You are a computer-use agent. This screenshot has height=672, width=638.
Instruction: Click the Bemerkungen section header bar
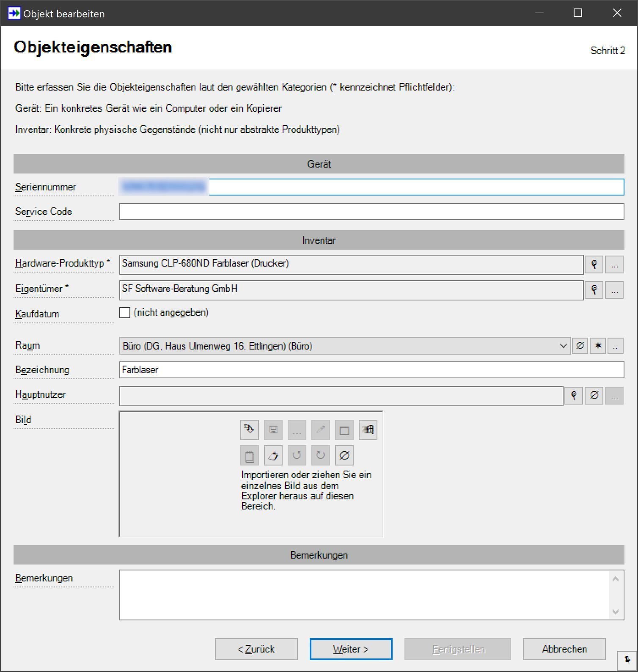pyautogui.click(x=319, y=555)
